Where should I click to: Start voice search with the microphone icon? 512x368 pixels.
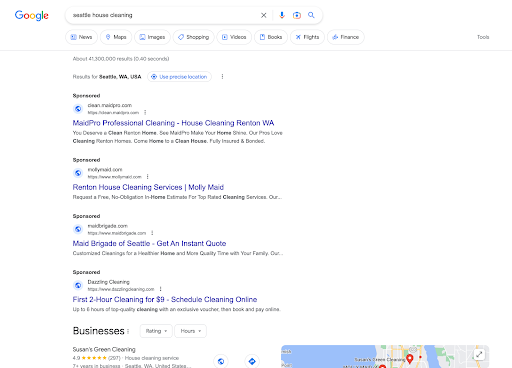tap(282, 15)
